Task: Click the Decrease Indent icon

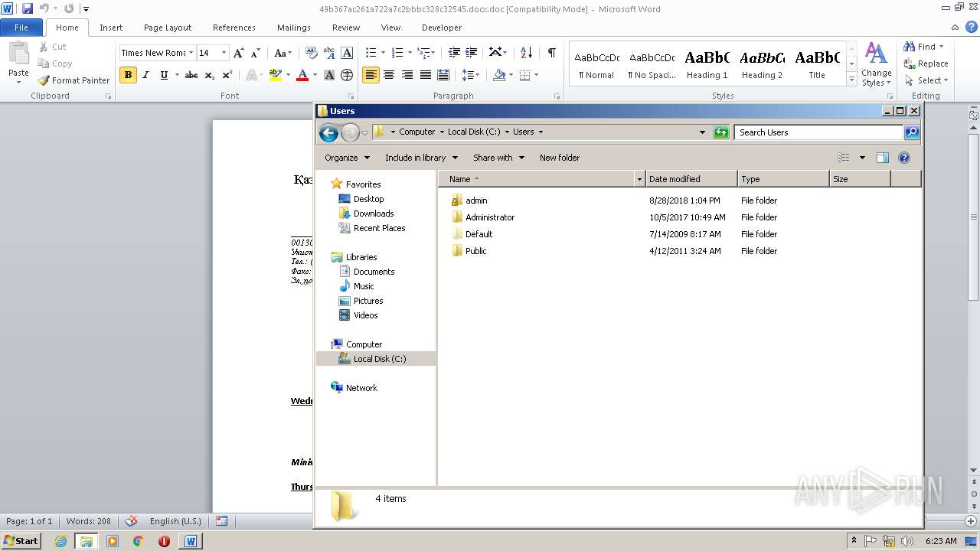Action: (x=454, y=53)
